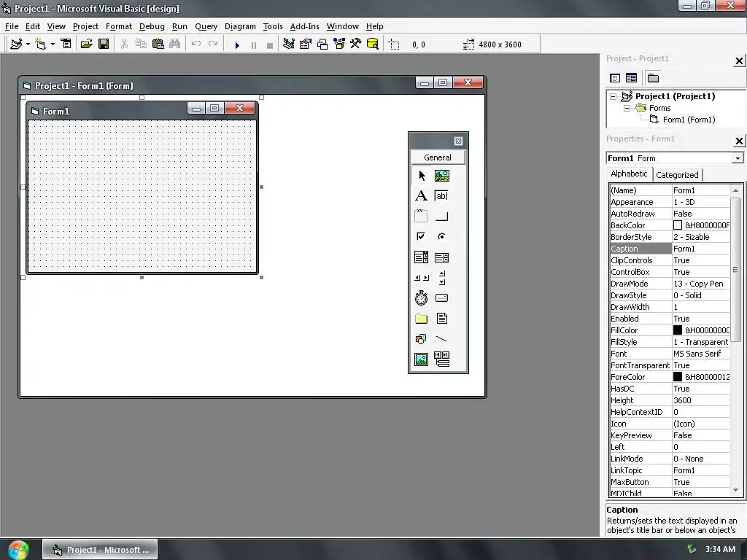Save the project with the floppy icon
Image resolution: width=747 pixels, height=560 pixels.
104,44
